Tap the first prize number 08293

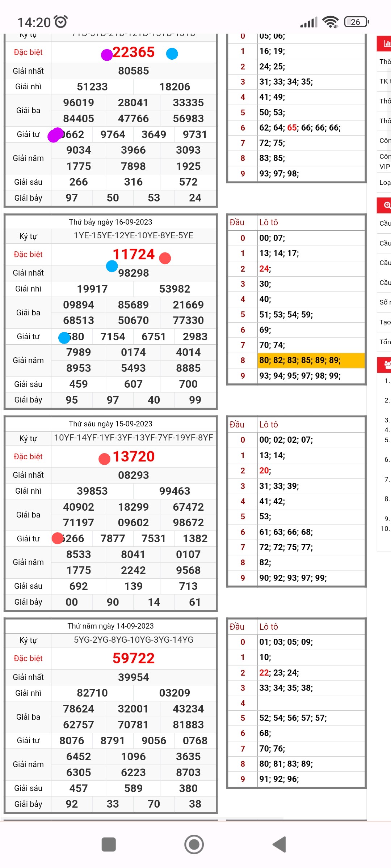pyautogui.click(x=134, y=475)
